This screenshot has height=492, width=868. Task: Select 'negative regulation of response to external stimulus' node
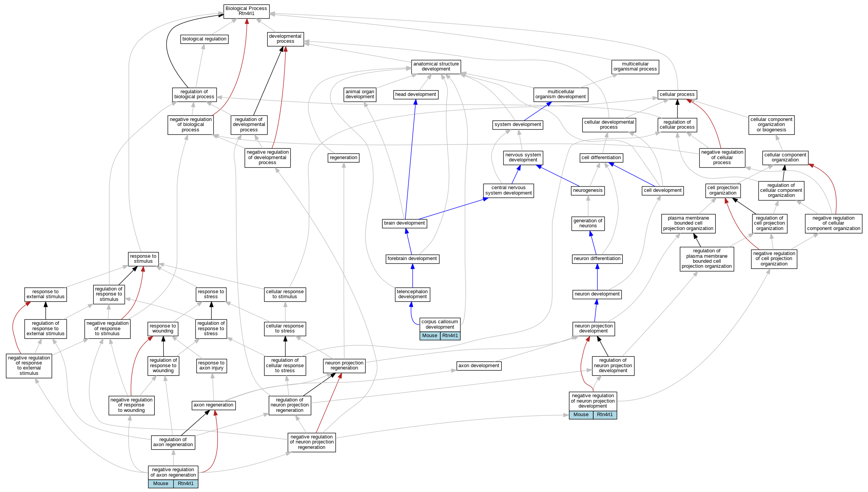coord(29,366)
